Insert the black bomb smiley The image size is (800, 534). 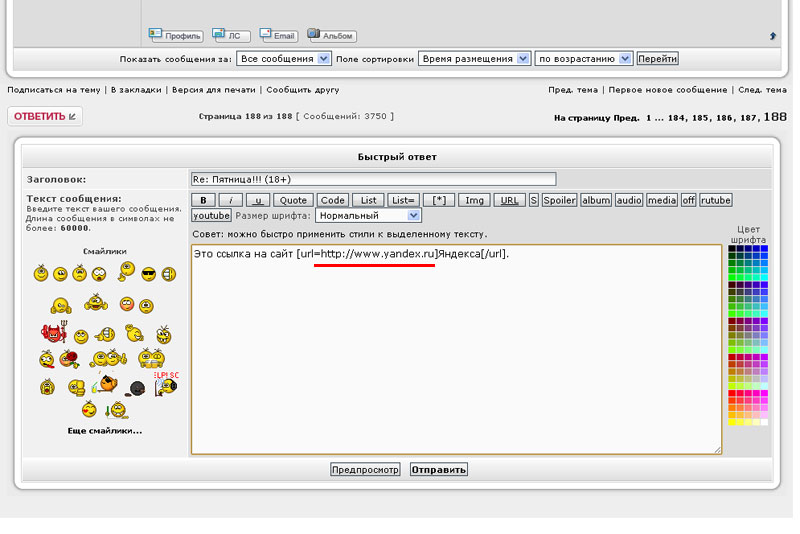138,387
